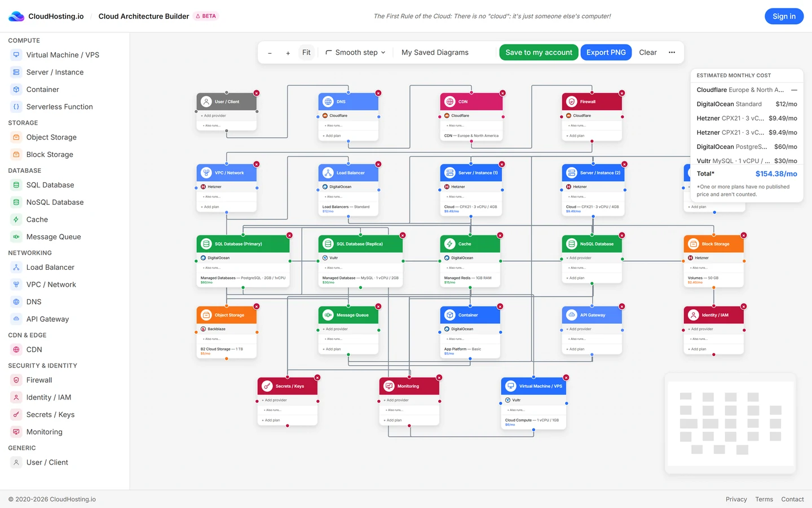
Task: Zoom out with the minus button
Action: click(x=270, y=52)
